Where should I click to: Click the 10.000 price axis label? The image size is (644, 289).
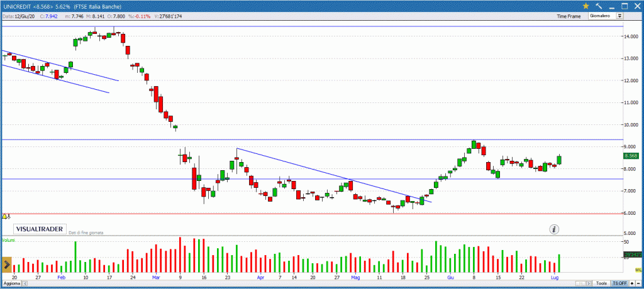[x=633, y=125]
